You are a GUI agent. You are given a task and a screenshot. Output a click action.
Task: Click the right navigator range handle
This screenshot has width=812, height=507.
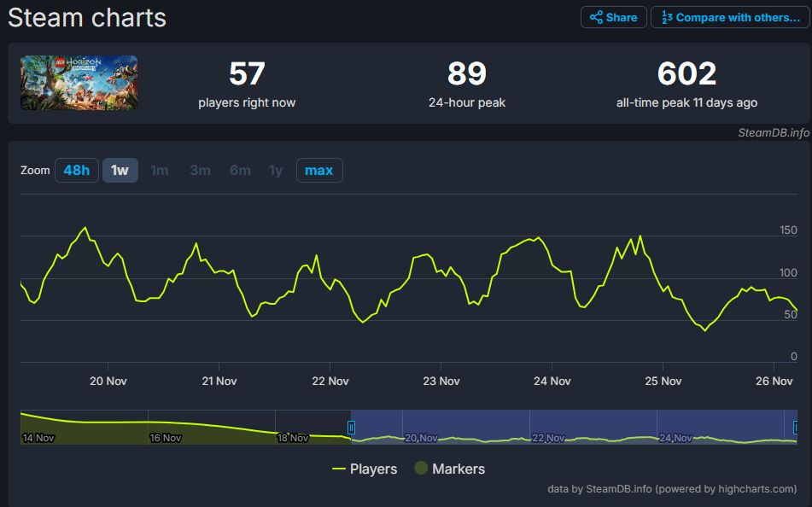(x=796, y=427)
